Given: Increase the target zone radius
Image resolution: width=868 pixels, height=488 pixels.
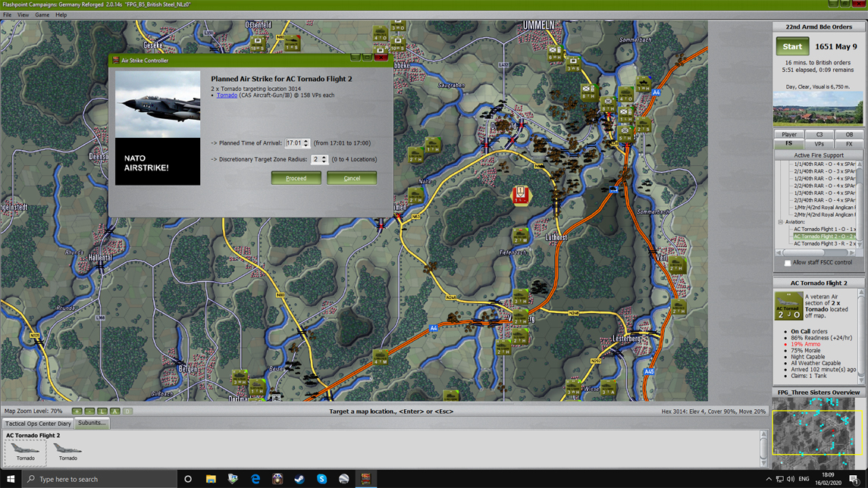Looking at the screenshot, I should 324,157.
